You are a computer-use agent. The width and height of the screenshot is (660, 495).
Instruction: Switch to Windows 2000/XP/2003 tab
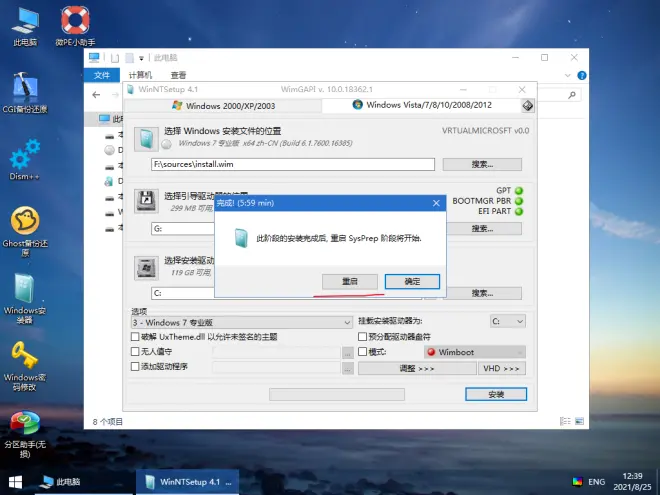pyautogui.click(x=224, y=106)
